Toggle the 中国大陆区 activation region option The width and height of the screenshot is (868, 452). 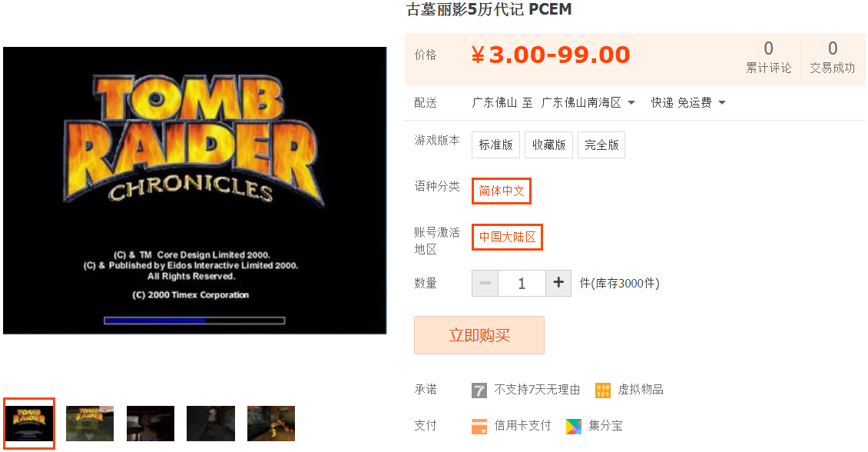tap(507, 237)
